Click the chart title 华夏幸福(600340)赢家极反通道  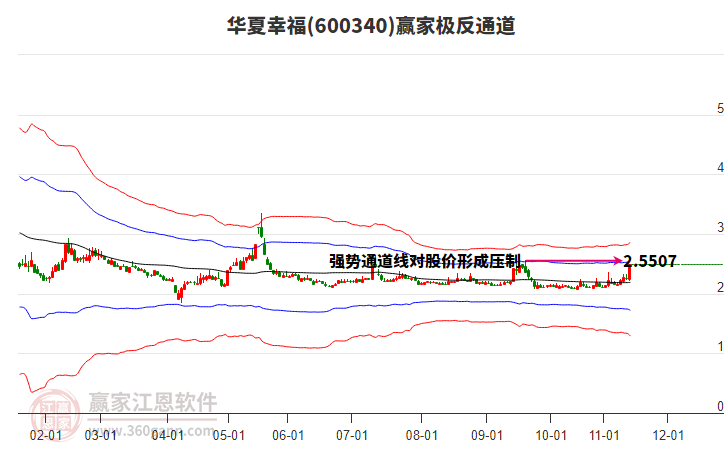point(371,26)
